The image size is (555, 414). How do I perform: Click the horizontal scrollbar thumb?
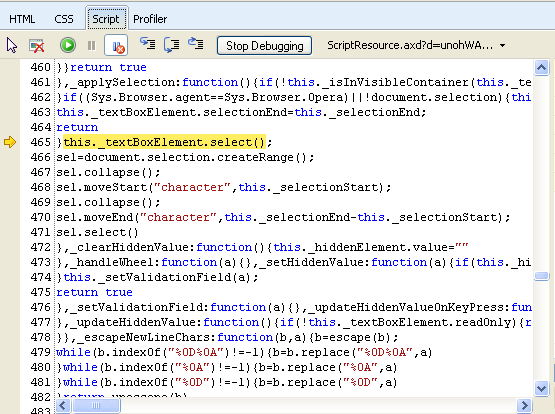(x=96, y=405)
